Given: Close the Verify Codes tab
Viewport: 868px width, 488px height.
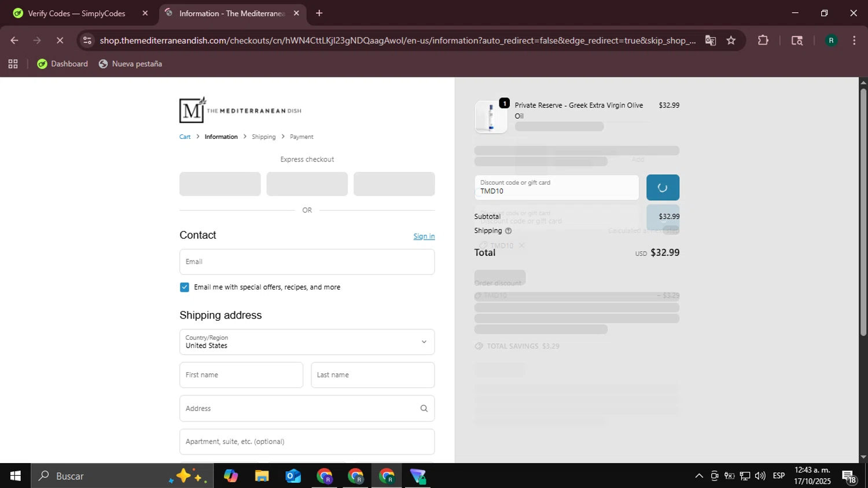Looking at the screenshot, I should click(145, 13).
